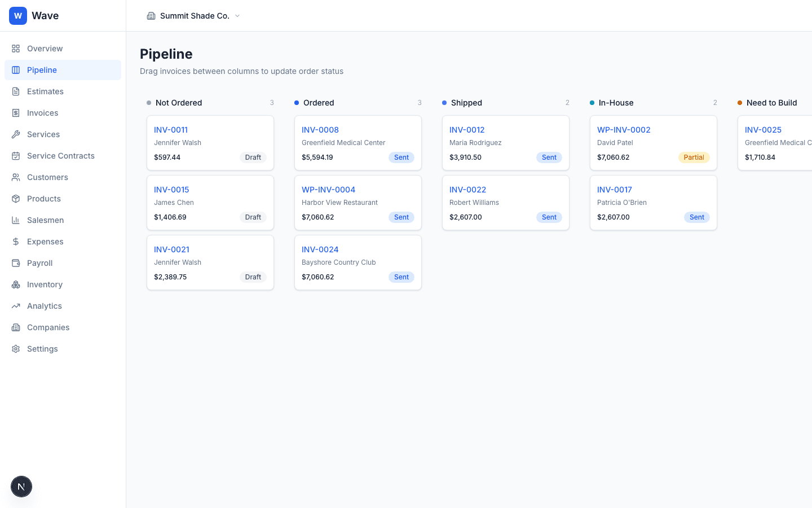Open Inventory using its sidebar icon
The image size is (812, 508).
pos(16,284)
